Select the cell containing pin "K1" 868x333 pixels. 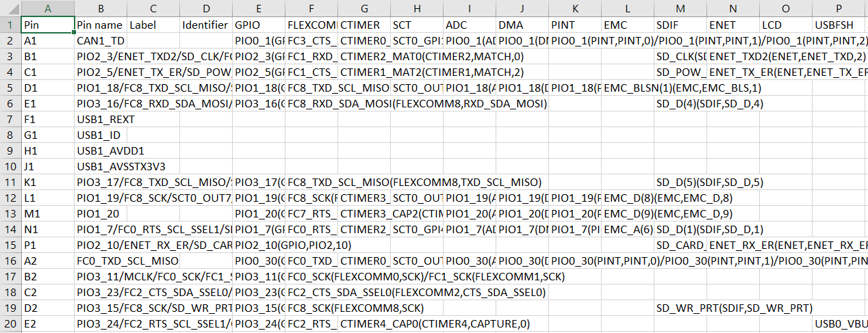click(x=47, y=182)
